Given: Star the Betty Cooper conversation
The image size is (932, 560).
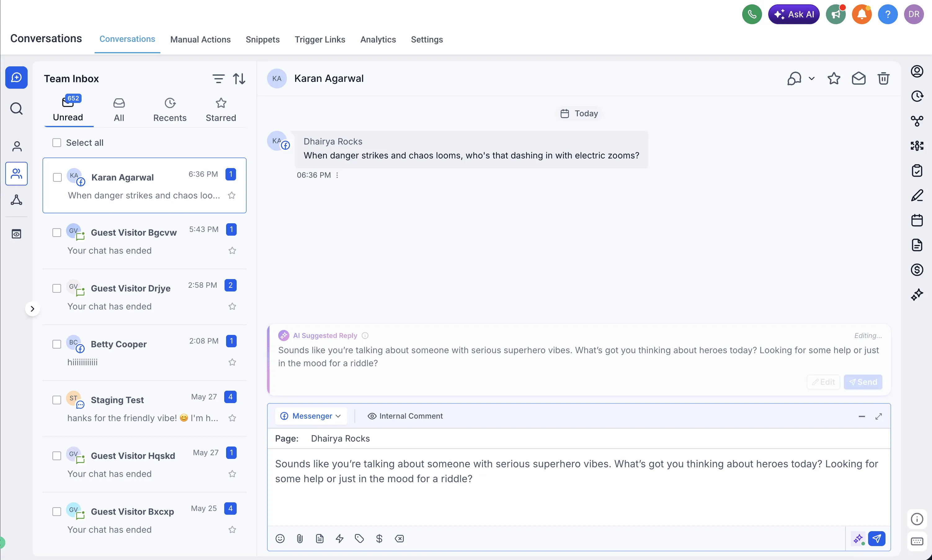Looking at the screenshot, I should click(x=232, y=362).
